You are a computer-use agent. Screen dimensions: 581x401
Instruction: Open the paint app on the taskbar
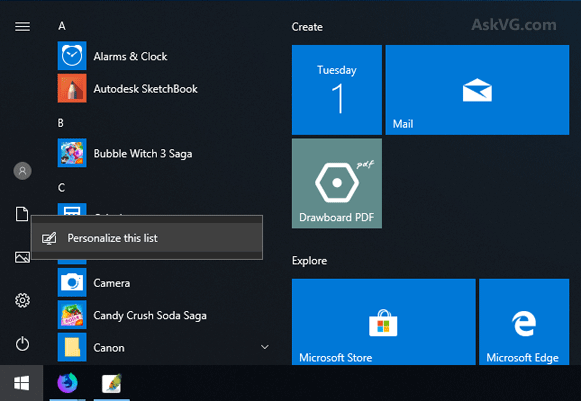112,383
